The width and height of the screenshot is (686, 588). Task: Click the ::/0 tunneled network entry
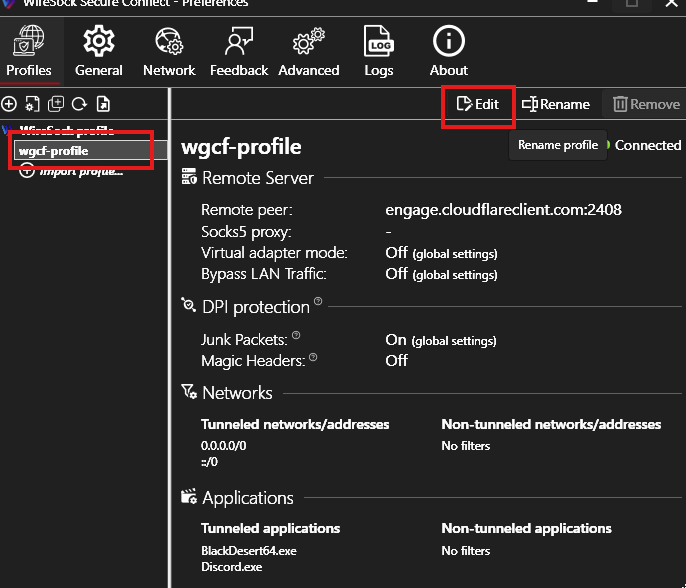pos(210,462)
